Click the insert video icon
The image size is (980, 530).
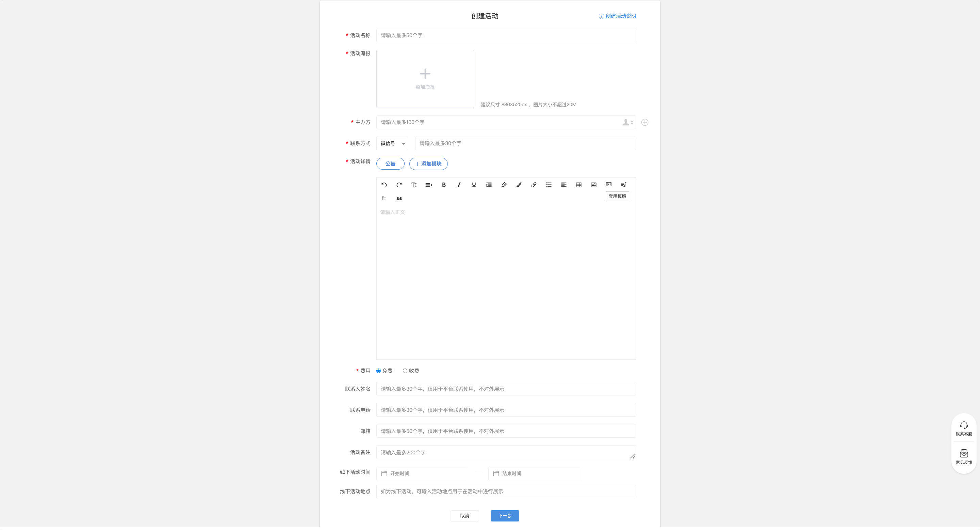609,184
